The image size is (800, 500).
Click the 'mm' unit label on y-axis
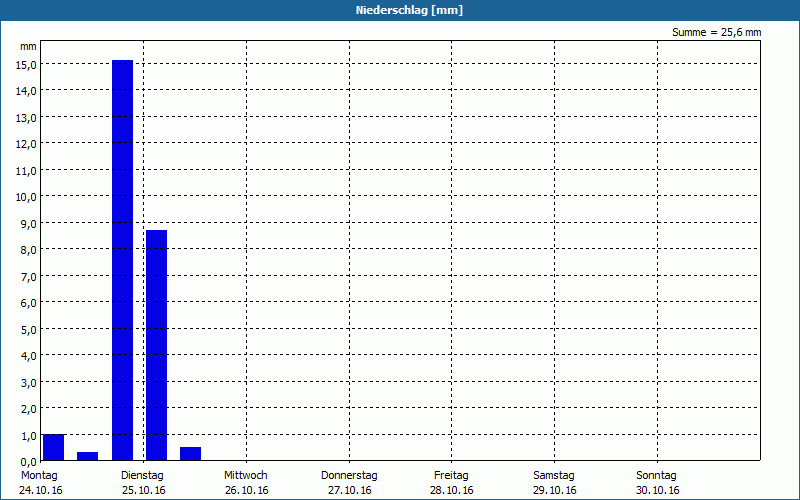tap(29, 46)
